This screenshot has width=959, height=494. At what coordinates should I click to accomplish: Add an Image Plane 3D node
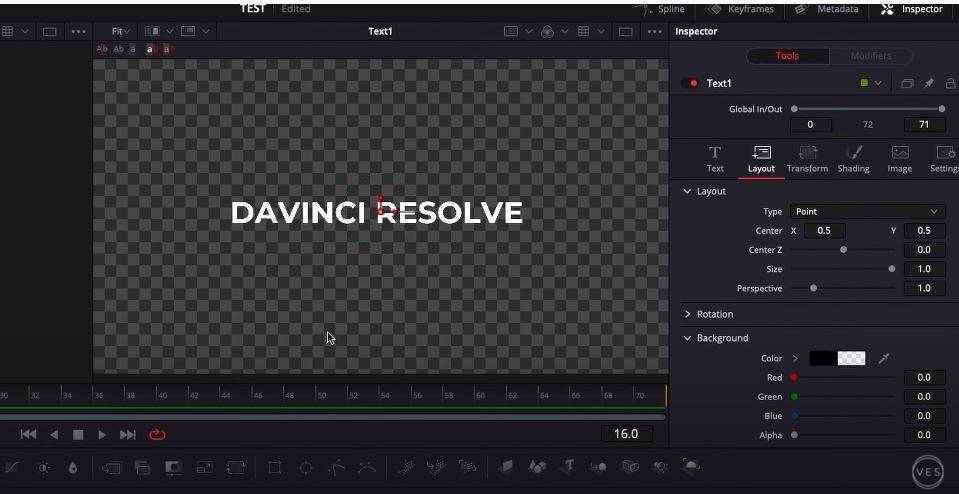click(x=506, y=466)
